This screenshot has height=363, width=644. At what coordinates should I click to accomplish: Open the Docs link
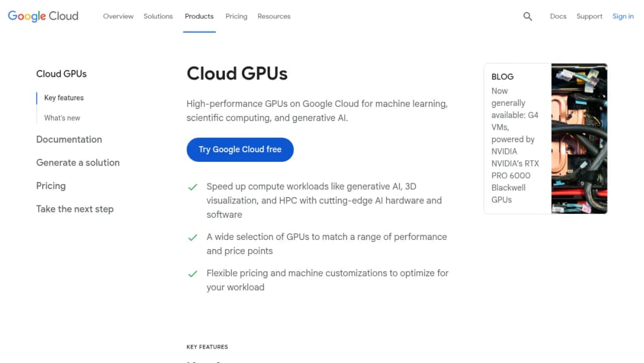(x=558, y=17)
